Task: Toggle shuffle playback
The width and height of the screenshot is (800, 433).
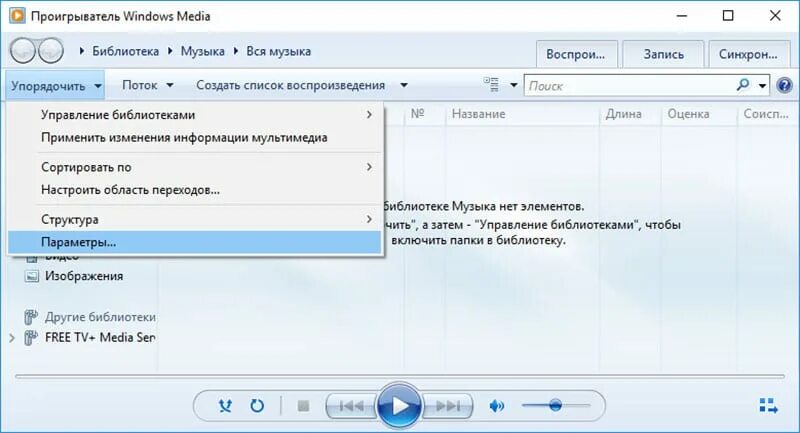Action: pos(225,406)
